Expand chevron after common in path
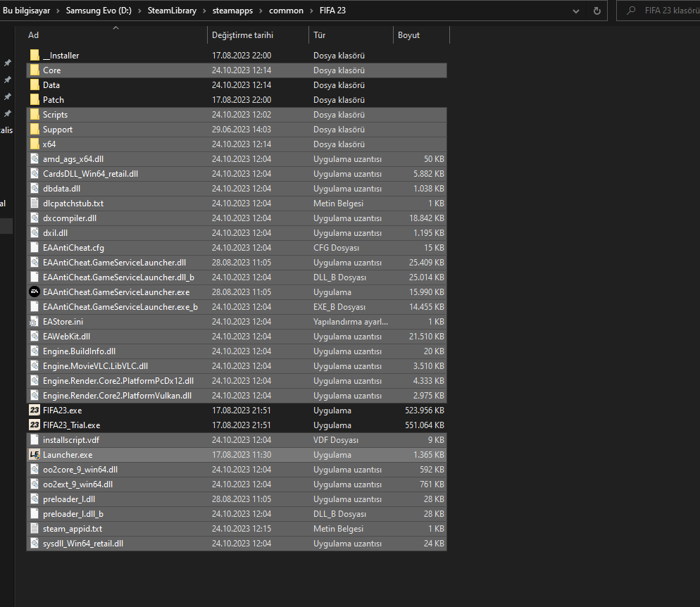 (311, 11)
